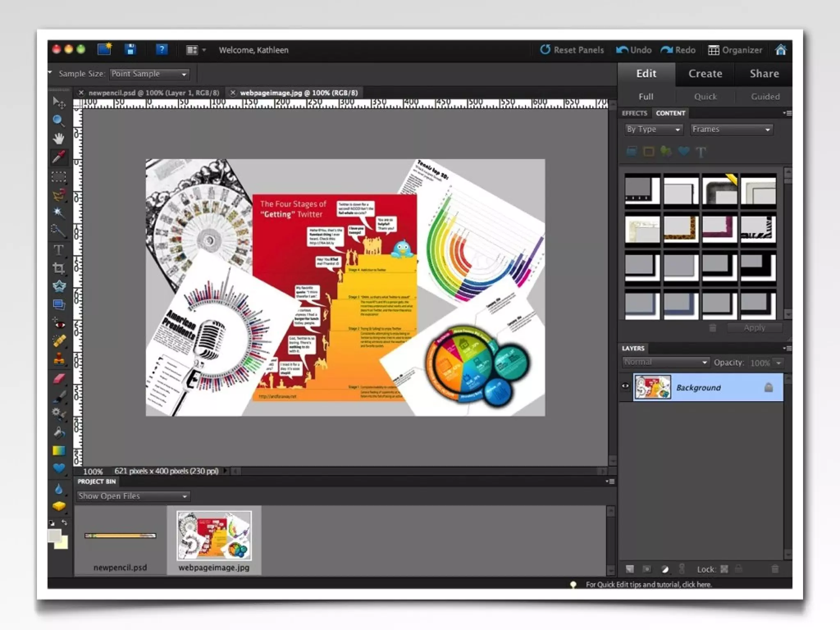Select the Hand tool
Viewport: 840px width, 630px height.
[59, 139]
